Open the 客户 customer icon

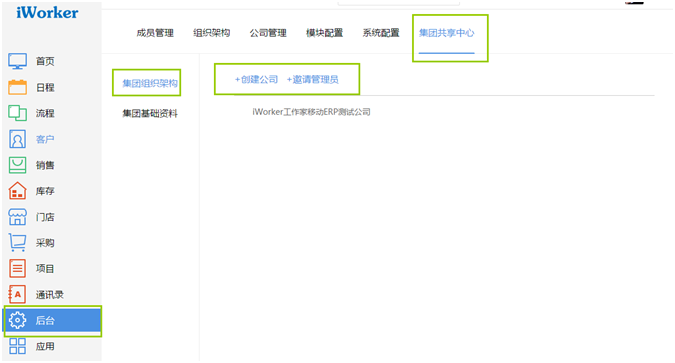click(17, 139)
